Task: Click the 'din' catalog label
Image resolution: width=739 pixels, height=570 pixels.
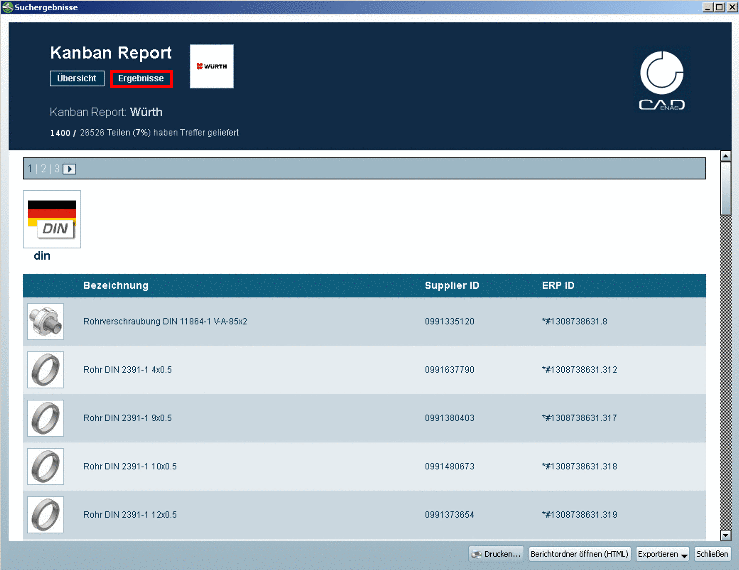Action: tap(42, 256)
